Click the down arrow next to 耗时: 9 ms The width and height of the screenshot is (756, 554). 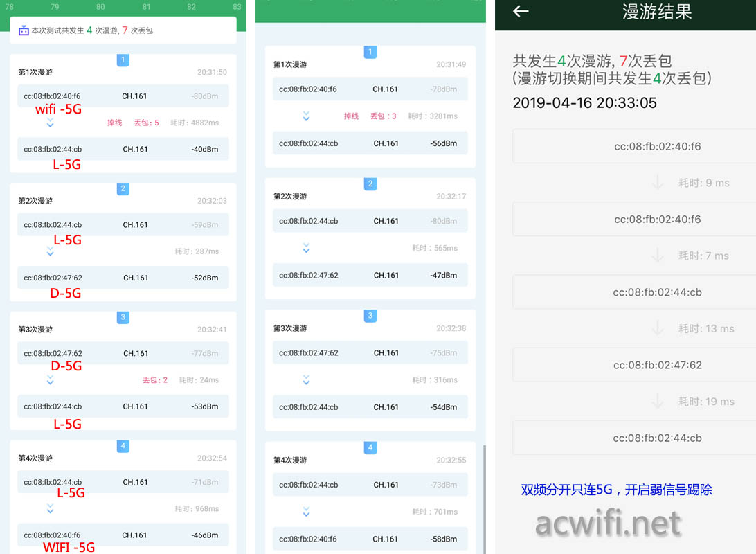click(x=658, y=183)
